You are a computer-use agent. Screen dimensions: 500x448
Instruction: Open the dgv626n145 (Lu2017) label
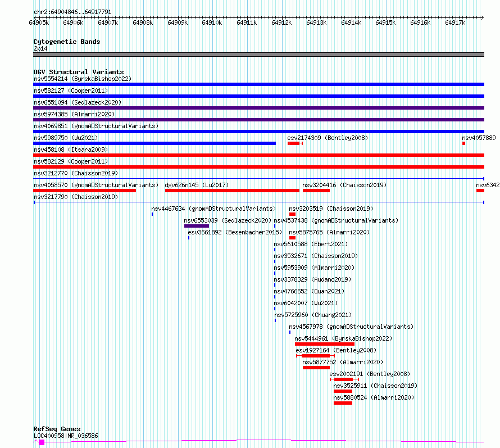pyautogui.click(x=197, y=185)
